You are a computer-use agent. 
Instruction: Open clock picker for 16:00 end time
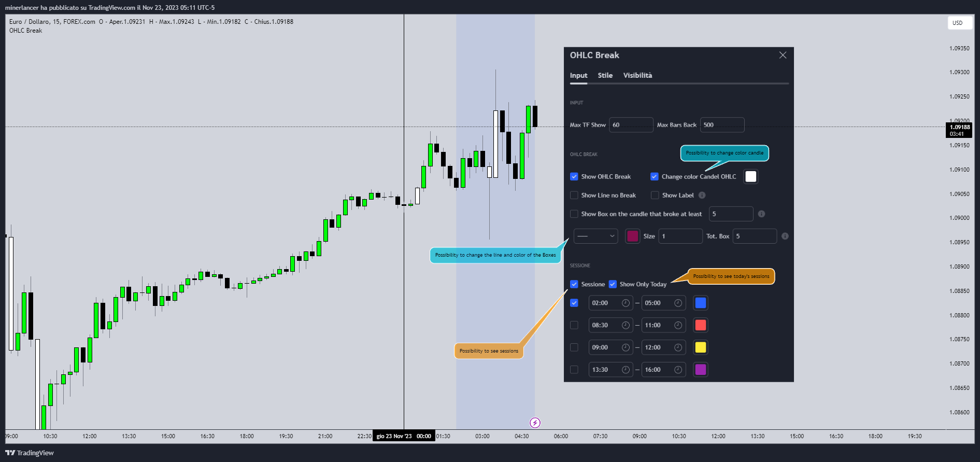coord(678,370)
